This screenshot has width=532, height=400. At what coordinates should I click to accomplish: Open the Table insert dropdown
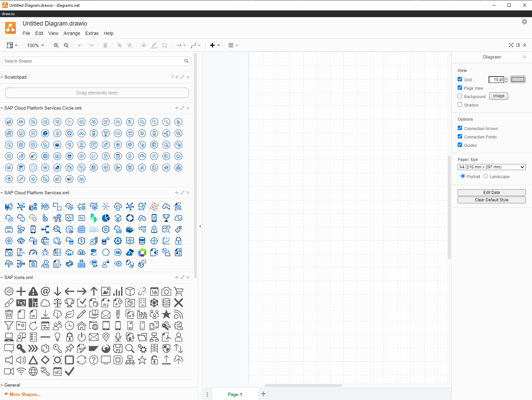pyautogui.click(x=233, y=45)
